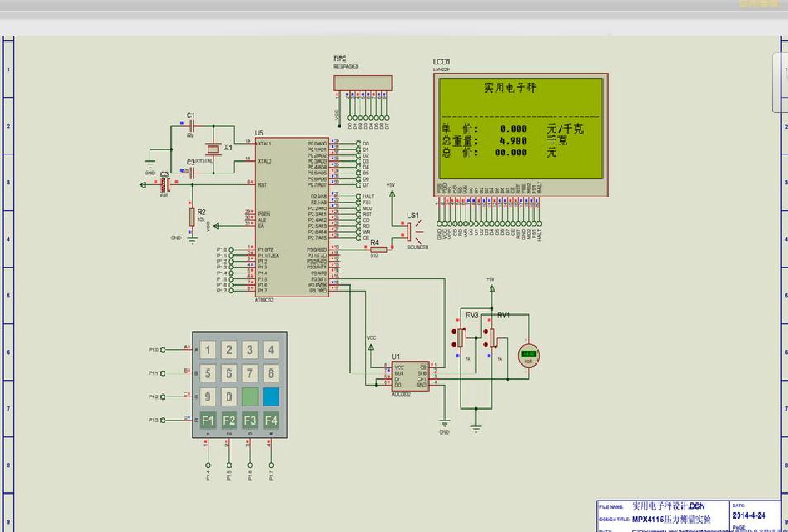The height and width of the screenshot is (532, 788).
Task: Select the R2 resistor
Action: pos(192,217)
